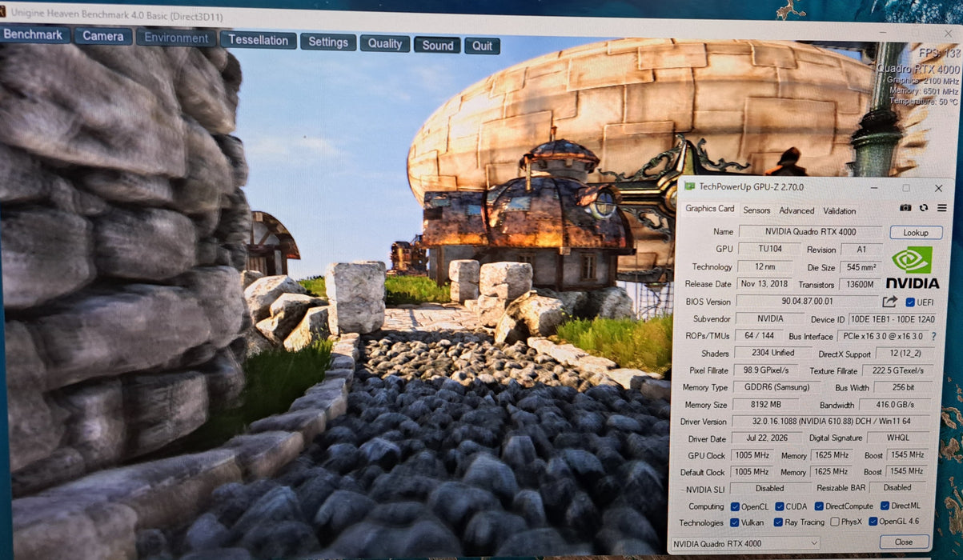The height and width of the screenshot is (560, 963).
Task: Toggle the DirectML checkbox
Action: (885, 506)
